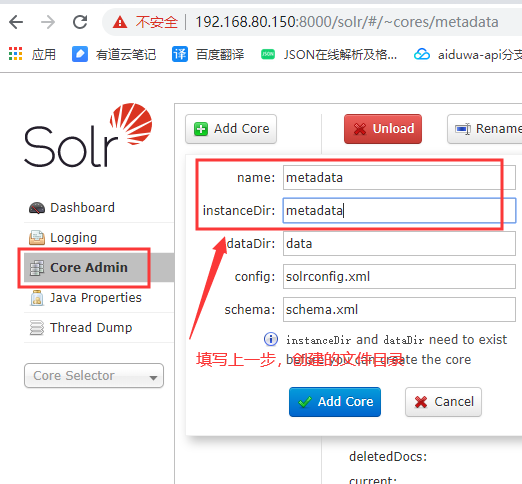Open the aiduwa-api bookmark
This screenshot has height=484, width=522.
pyautogui.click(x=467, y=54)
